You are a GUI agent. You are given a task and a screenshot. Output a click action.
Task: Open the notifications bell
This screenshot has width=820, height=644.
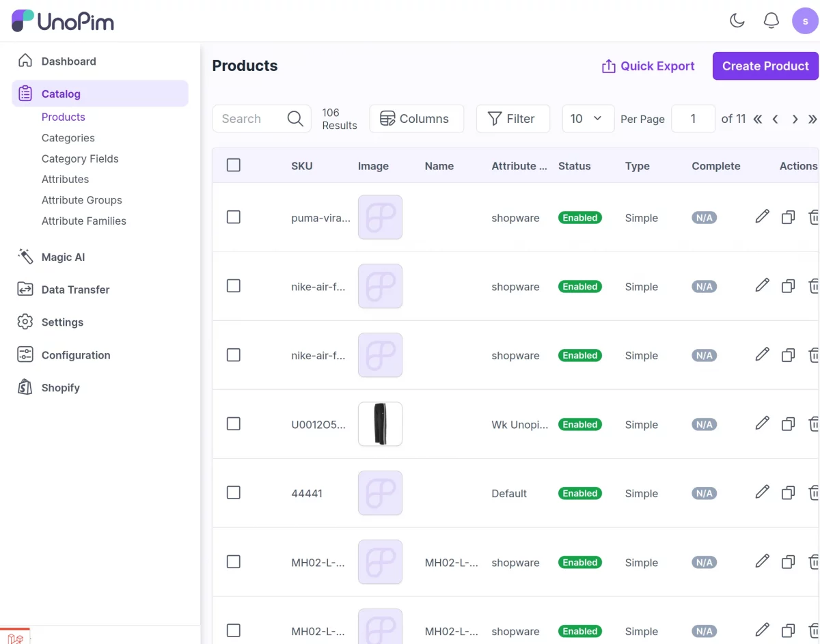click(x=771, y=20)
